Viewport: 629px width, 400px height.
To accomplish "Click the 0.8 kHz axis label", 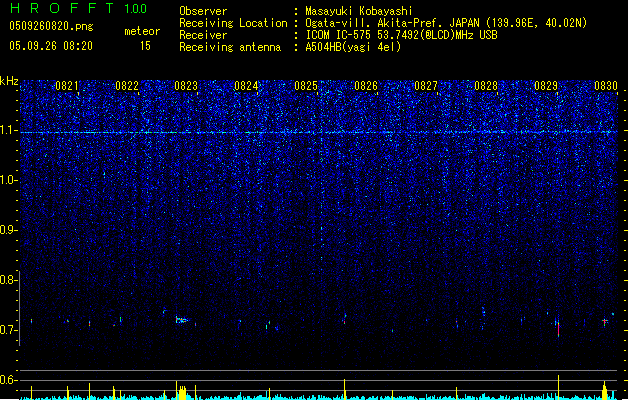I will click(9, 280).
